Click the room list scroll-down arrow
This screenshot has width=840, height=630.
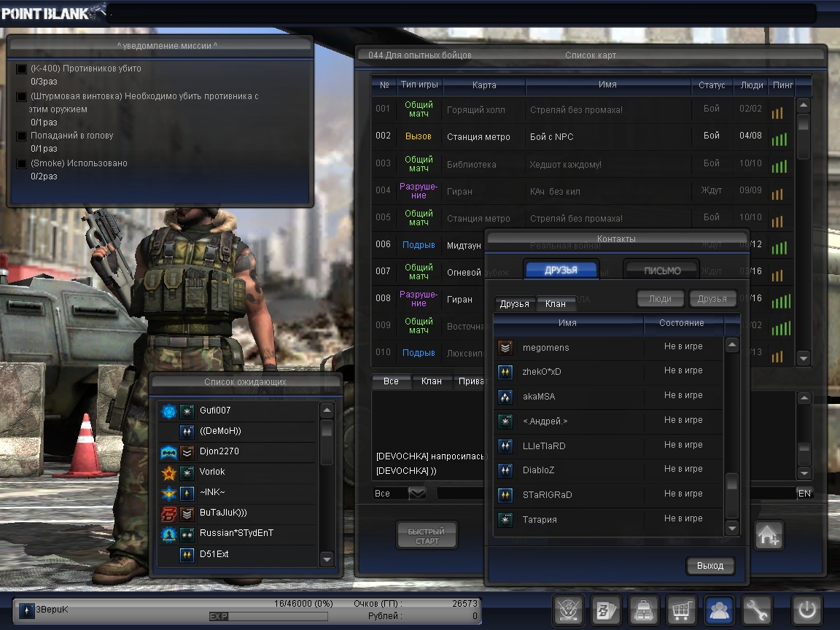click(x=803, y=358)
